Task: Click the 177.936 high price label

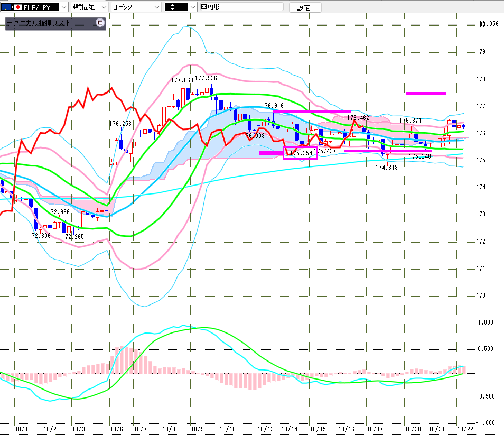Action: (206, 78)
